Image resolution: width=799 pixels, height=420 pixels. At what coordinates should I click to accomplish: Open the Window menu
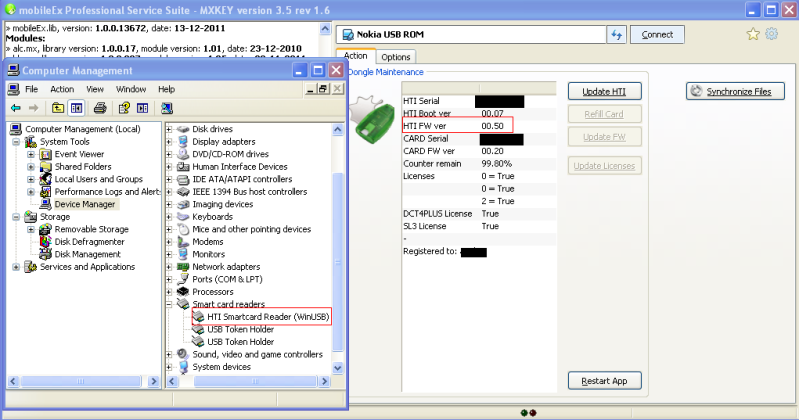point(131,89)
